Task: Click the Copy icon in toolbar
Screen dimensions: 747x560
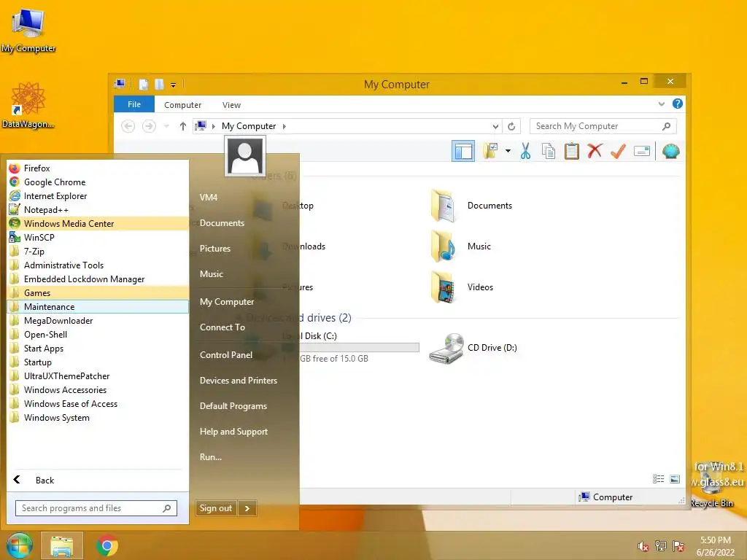Action: pos(549,152)
